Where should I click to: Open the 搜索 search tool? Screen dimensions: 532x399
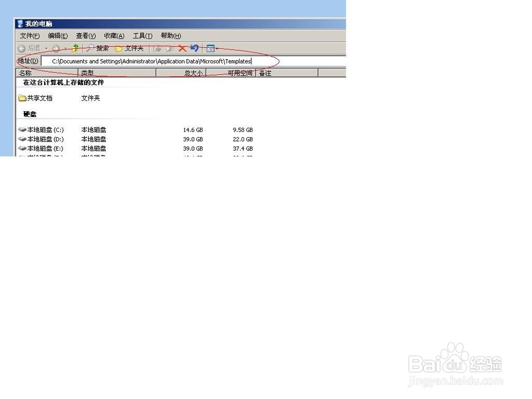(x=99, y=48)
